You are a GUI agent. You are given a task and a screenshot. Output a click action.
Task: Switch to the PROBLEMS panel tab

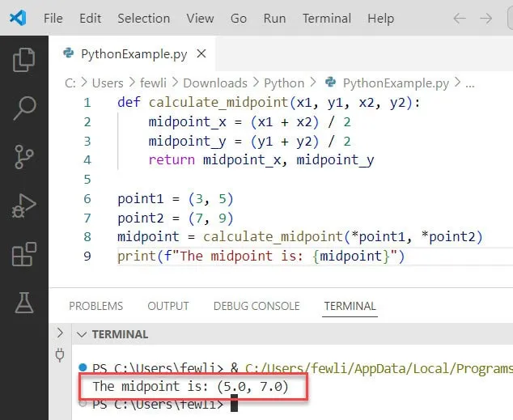click(95, 306)
